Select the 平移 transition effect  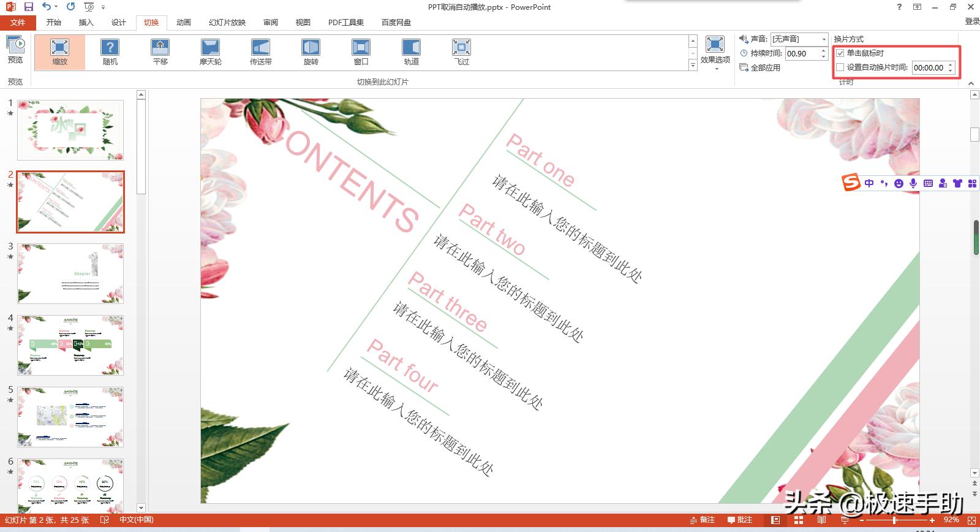tap(160, 52)
